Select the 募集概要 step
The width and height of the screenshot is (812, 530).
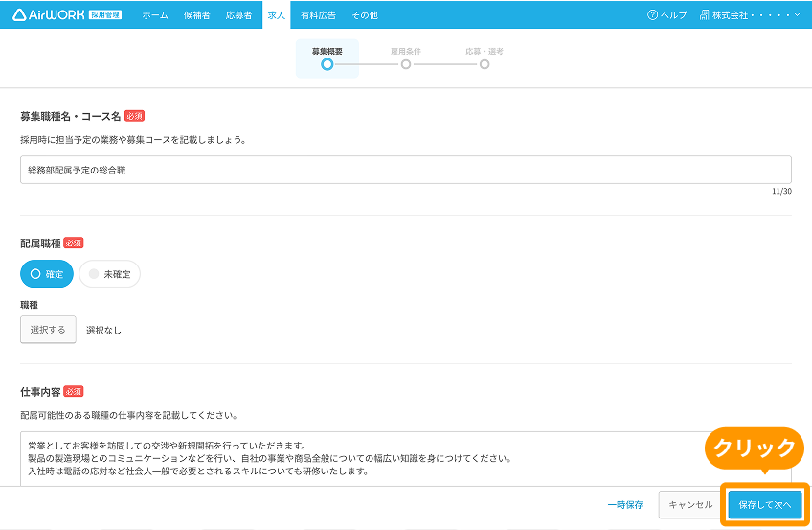coord(327,58)
